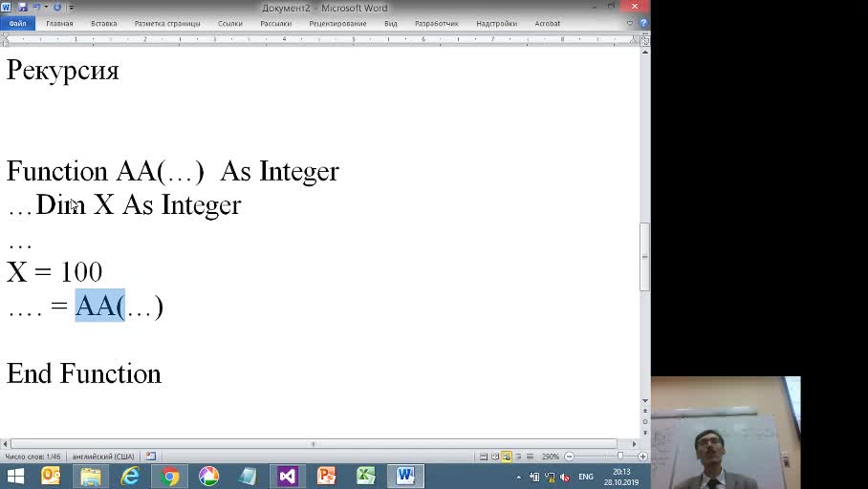Open the Файл tab

(x=18, y=24)
